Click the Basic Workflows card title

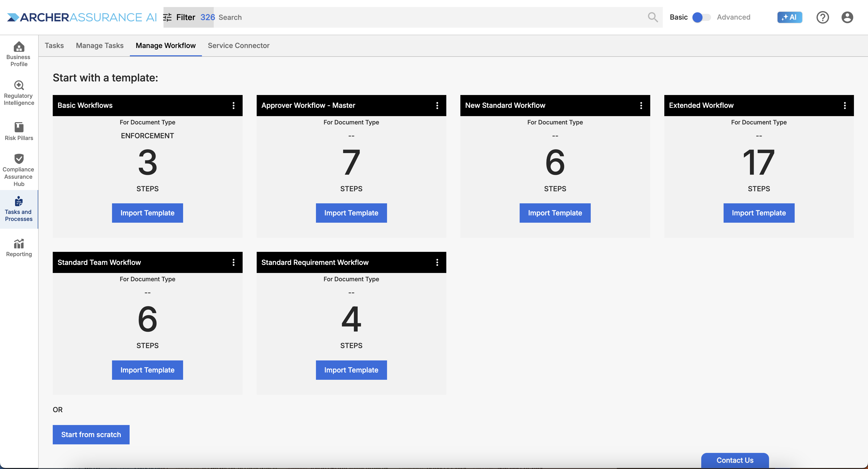tap(85, 105)
